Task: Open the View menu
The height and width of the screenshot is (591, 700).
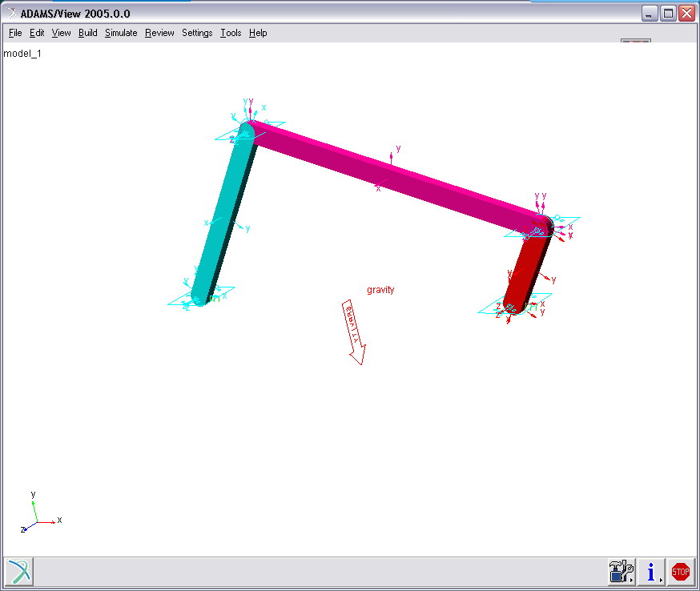Action: [x=61, y=33]
